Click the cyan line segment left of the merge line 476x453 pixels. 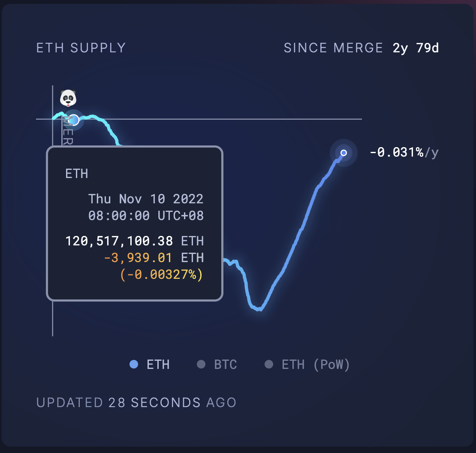pos(56,116)
